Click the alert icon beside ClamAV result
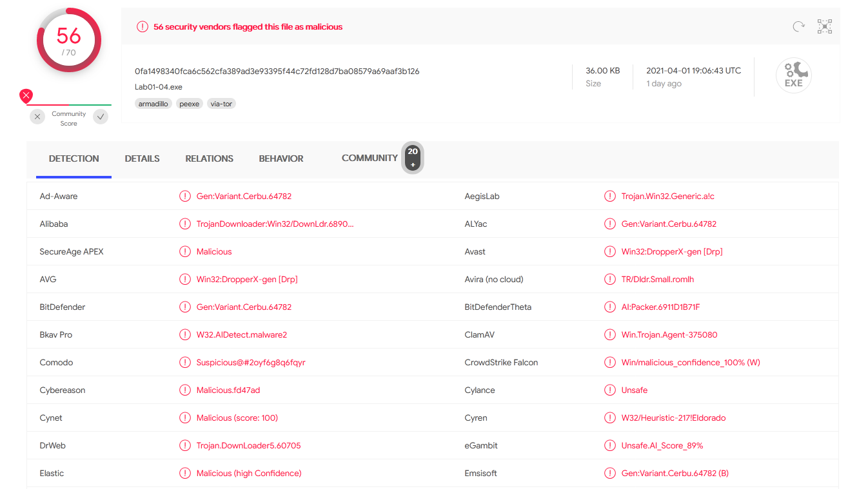Screen dimensions: 868x489 pos(609,335)
